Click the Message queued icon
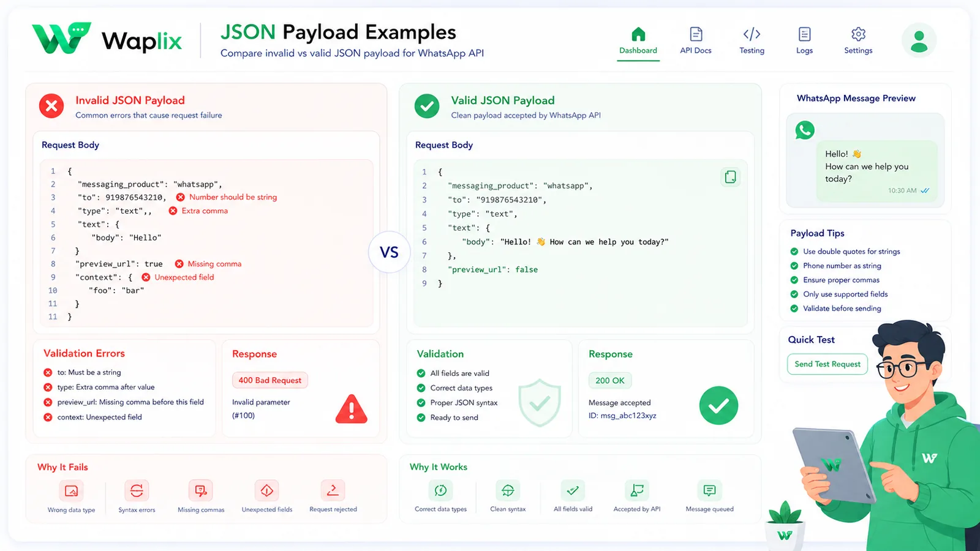Viewport: 980px width, 551px height. pyautogui.click(x=709, y=490)
